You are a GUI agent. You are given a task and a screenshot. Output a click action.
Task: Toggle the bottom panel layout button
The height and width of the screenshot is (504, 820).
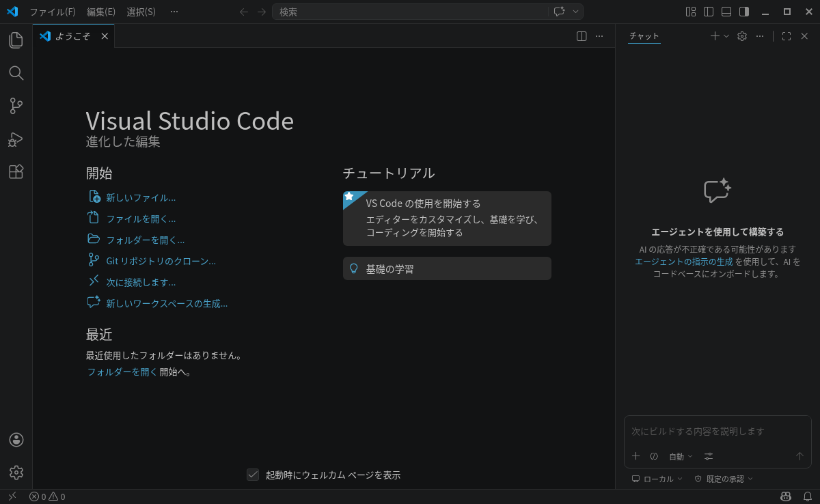pos(726,12)
